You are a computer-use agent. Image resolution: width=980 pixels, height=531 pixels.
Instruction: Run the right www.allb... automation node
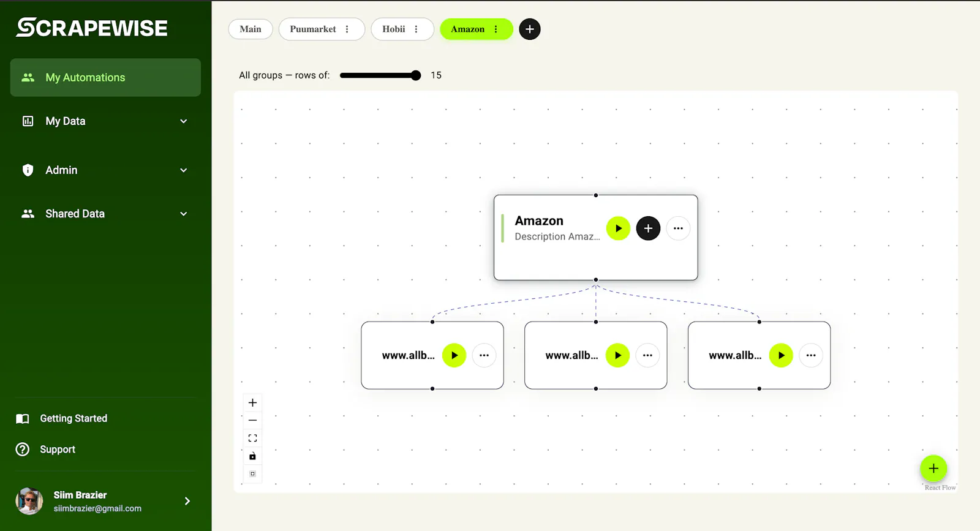click(x=781, y=355)
